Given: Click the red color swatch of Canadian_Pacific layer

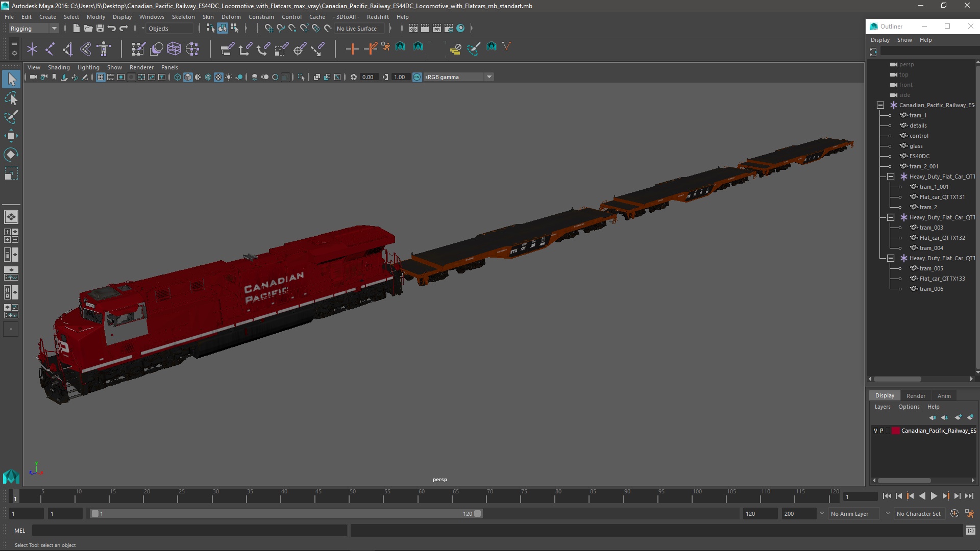Looking at the screenshot, I should coord(895,431).
